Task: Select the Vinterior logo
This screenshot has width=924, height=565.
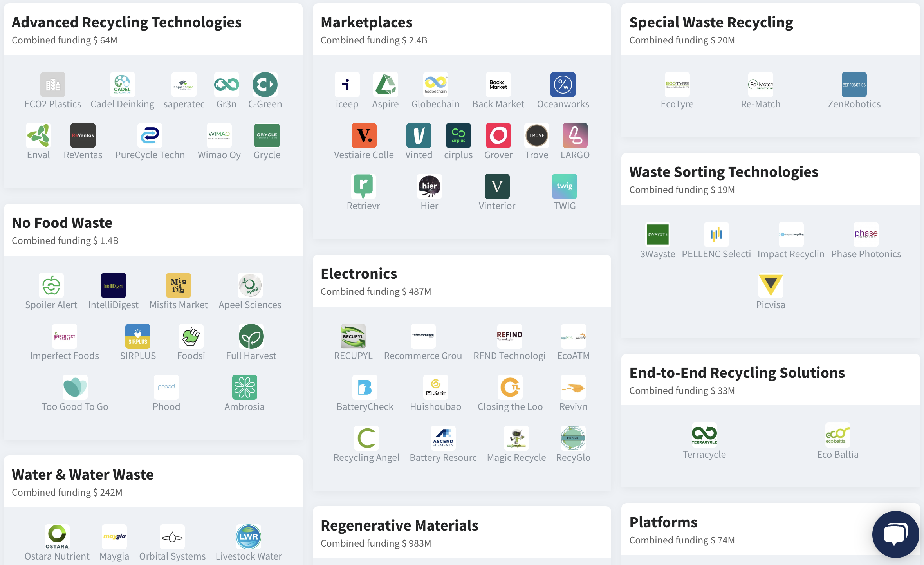Action: [497, 186]
